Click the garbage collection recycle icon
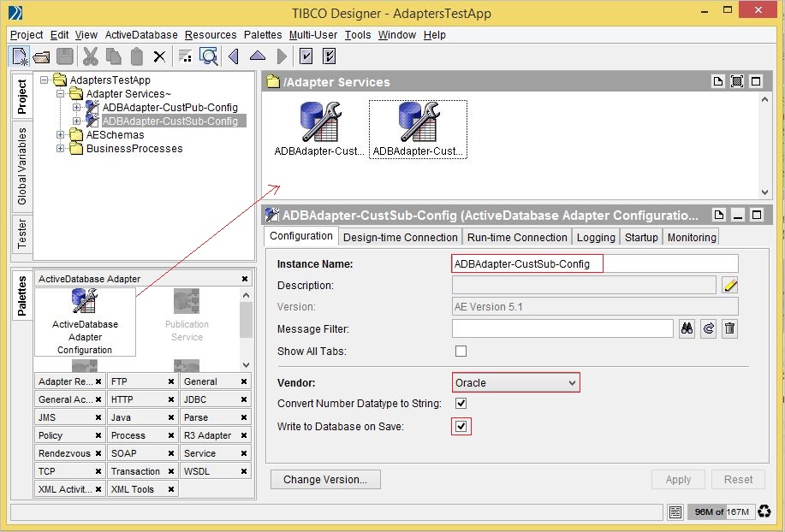 click(764, 511)
